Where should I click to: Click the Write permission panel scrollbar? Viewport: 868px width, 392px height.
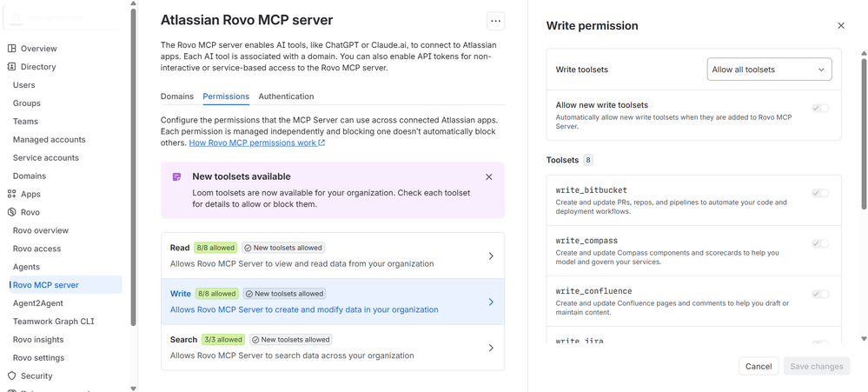[x=865, y=133]
